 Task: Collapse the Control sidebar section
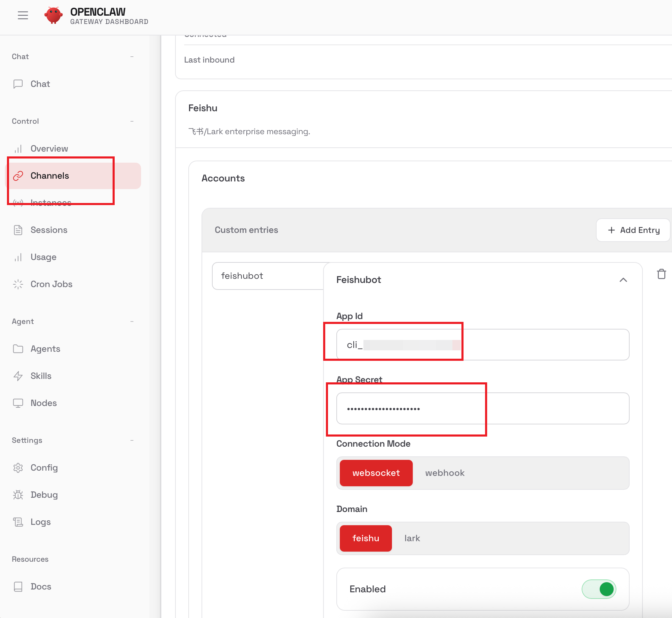coord(132,121)
